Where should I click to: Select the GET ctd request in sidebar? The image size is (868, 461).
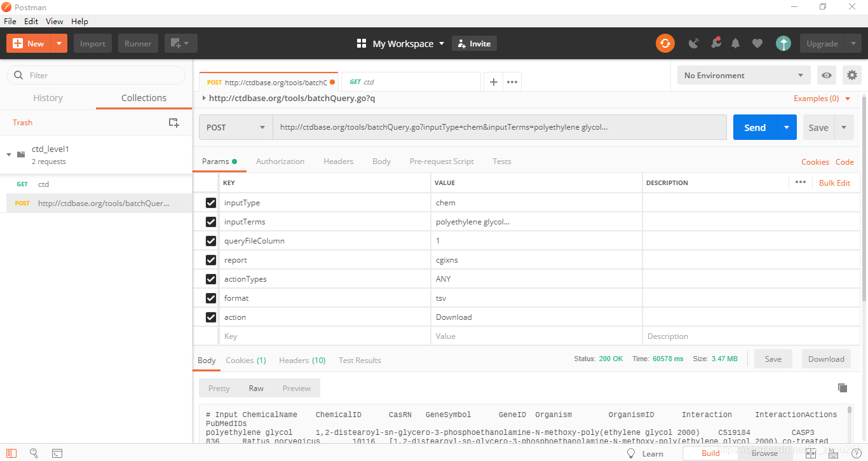tap(96, 184)
